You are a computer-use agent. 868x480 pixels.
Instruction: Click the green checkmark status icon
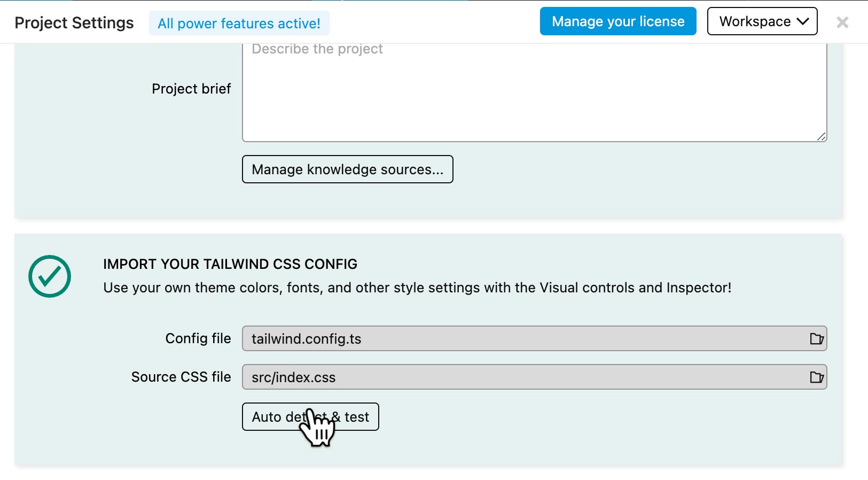click(50, 276)
